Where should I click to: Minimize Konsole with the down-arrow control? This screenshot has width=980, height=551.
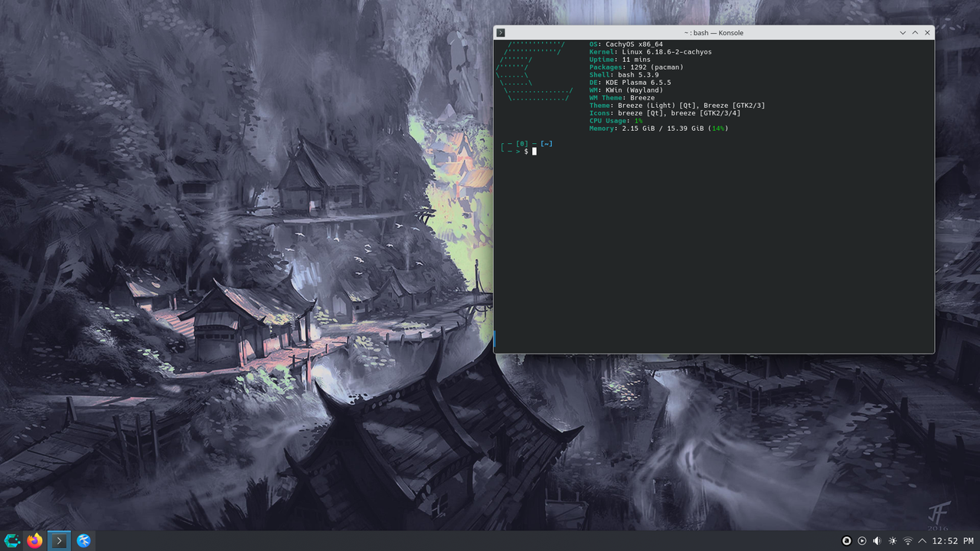click(x=902, y=32)
